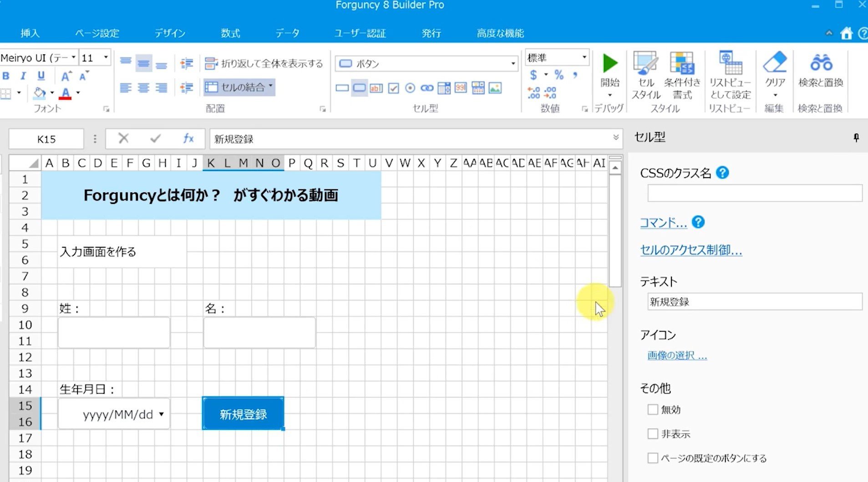The image size is (868, 482).
Task: Center text horizontally
Action: point(144,87)
